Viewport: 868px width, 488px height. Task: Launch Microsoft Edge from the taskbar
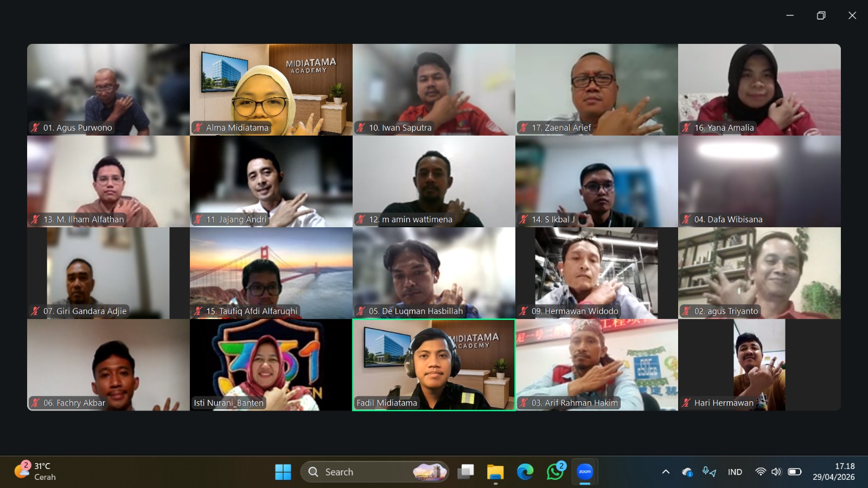[525, 472]
